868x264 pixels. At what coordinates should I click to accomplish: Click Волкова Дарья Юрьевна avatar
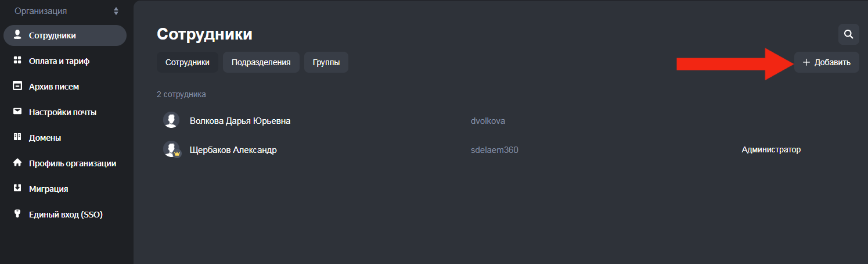(x=171, y=120)
